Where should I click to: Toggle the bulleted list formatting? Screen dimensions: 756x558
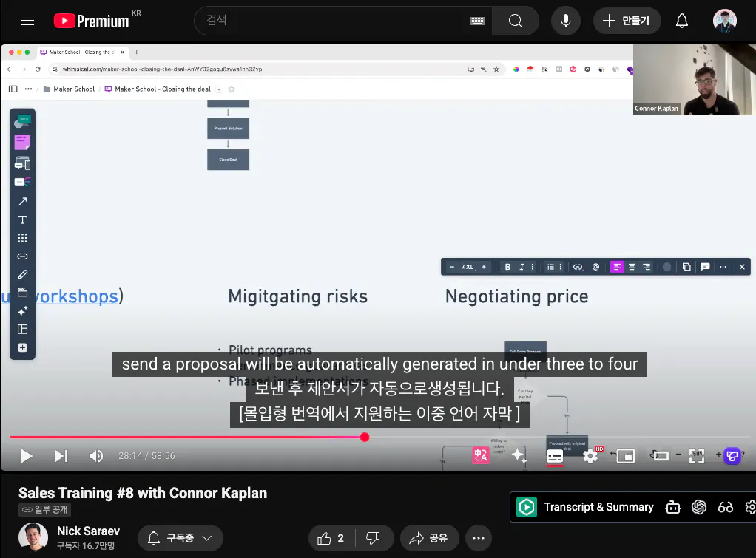[x=550, y=267]
